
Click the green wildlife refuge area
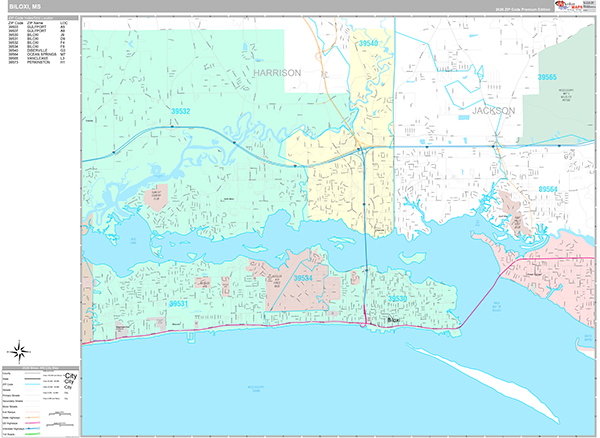point(559,102)
